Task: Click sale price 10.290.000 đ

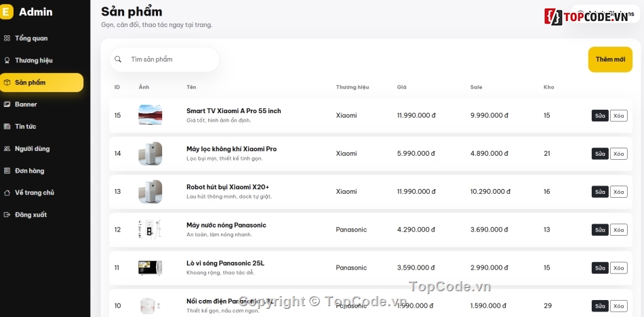Action: click(x=490, y=192)
